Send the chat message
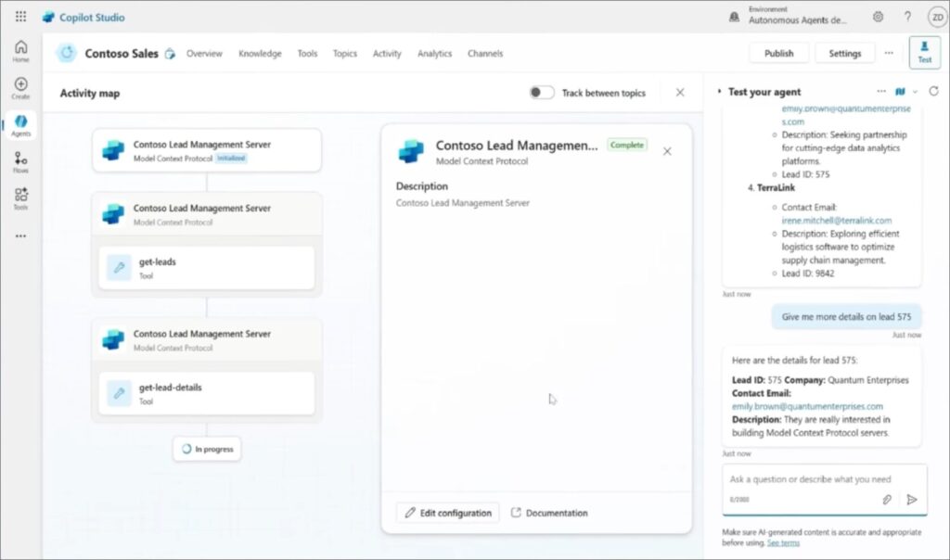Viewport: 950px width, 560px height. point(912,500)
